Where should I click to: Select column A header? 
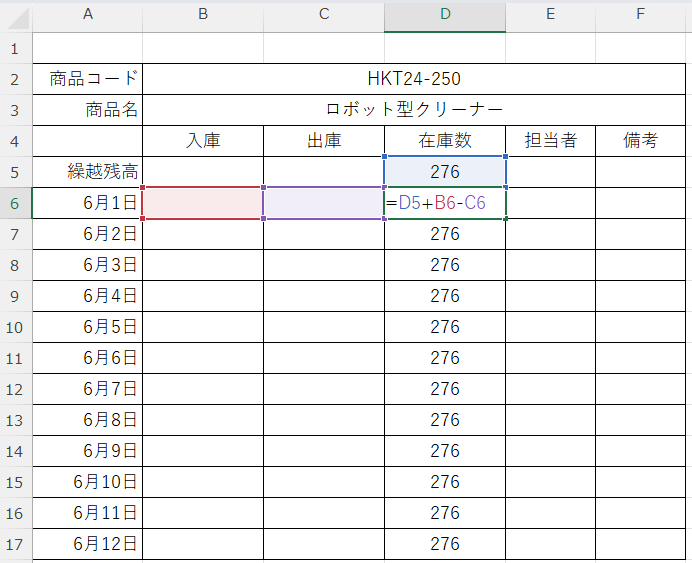point(88,15)
